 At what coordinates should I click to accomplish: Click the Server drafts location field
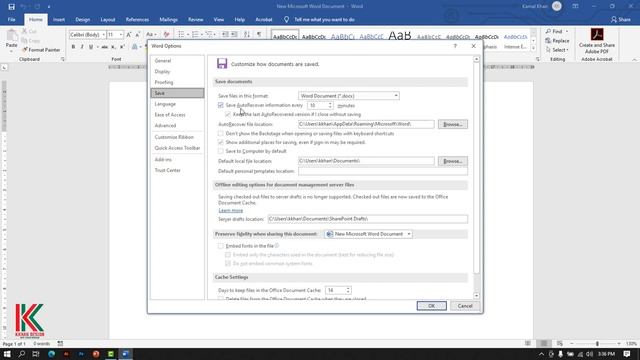point(367,219)
